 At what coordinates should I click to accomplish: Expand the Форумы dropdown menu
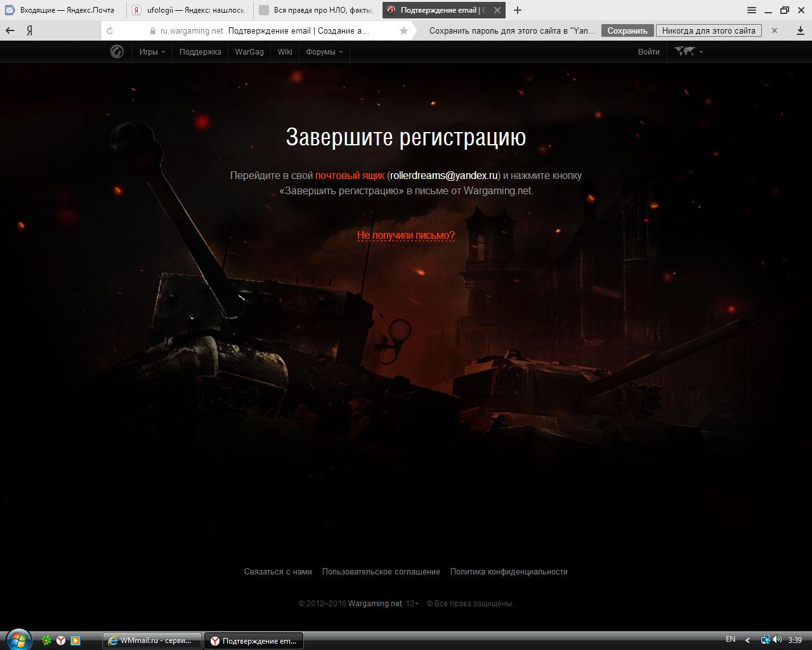click(324, 52)
